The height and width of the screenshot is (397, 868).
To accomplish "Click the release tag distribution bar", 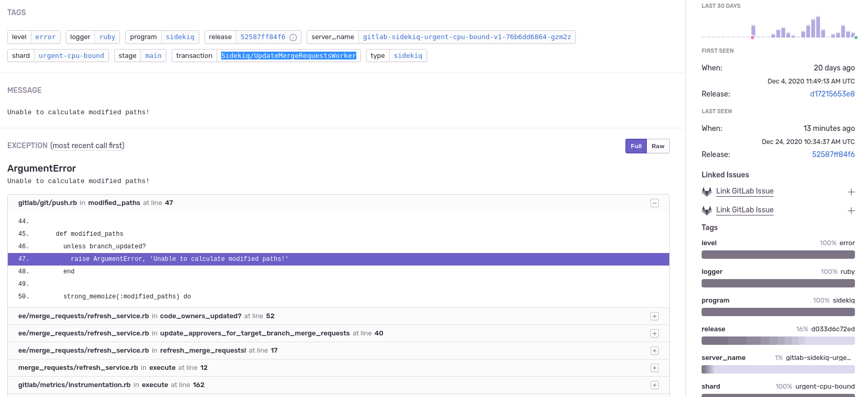I will coord(778,341).
